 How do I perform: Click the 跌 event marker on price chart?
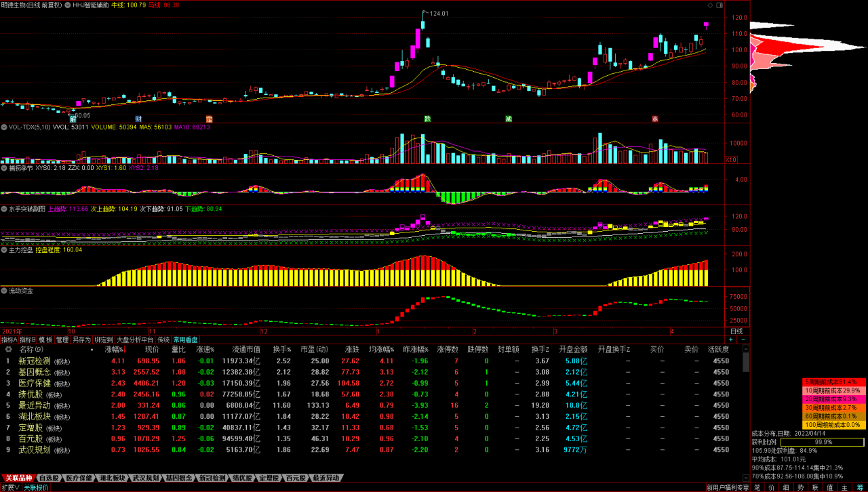[x=427, y=119]
